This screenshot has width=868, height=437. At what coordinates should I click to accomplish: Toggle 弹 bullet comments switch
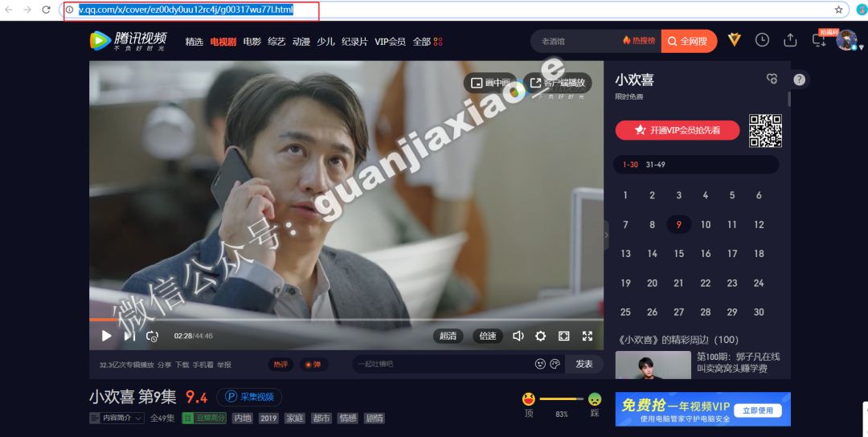(314, 365)
